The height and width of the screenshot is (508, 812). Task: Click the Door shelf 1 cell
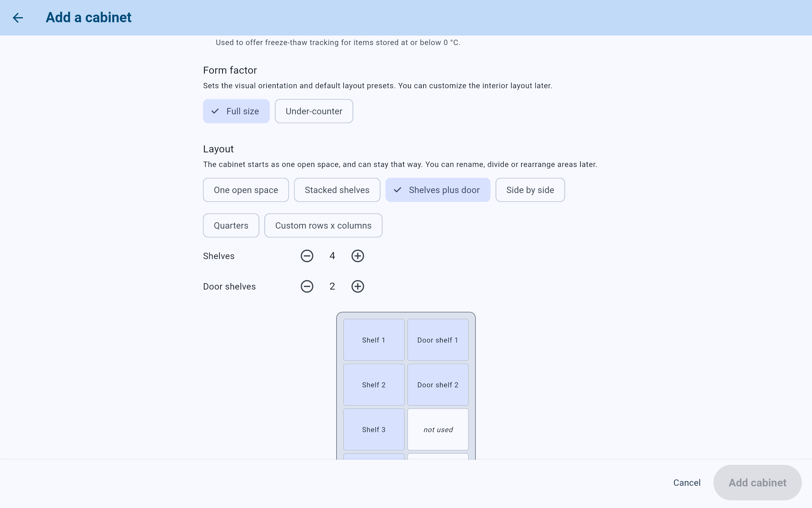[x=438, y=340]
